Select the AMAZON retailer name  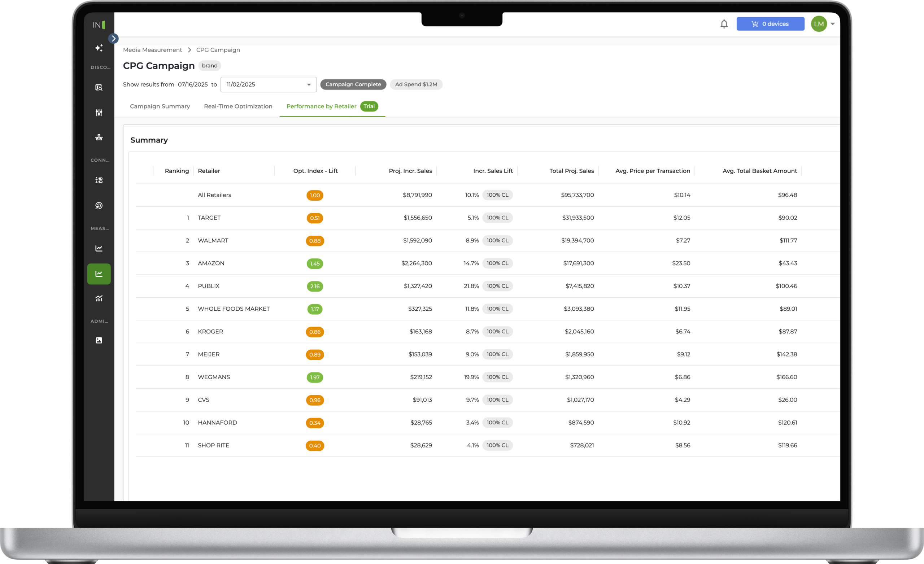tap(211, 263)
